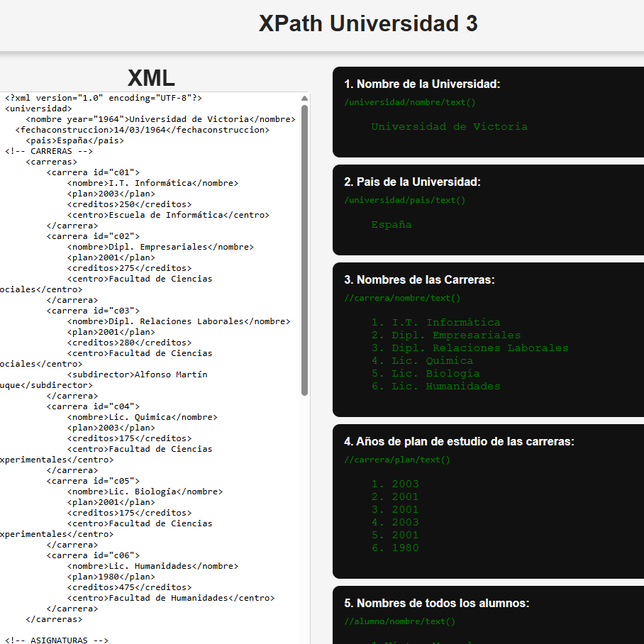
Task: Click result 1. I.T. Informática
Action: [435, 323]
